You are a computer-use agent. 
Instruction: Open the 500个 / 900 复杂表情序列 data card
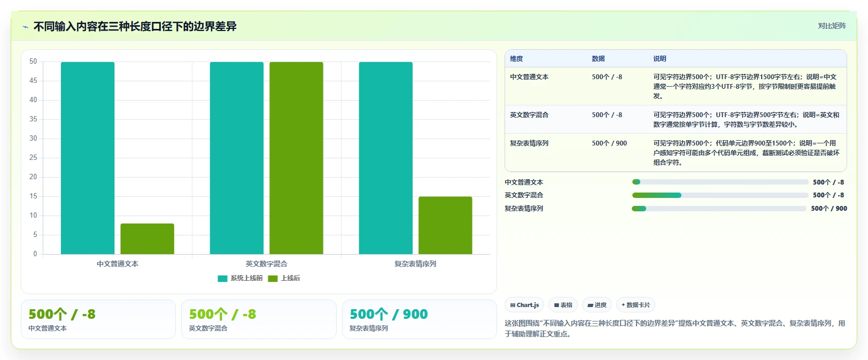tap(420, 319)
